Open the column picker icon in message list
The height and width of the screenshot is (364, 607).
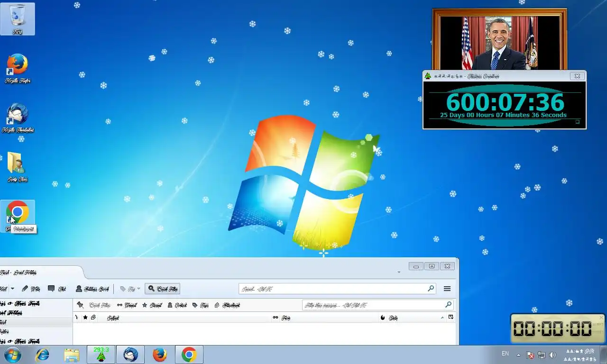(x=451, y=317)
